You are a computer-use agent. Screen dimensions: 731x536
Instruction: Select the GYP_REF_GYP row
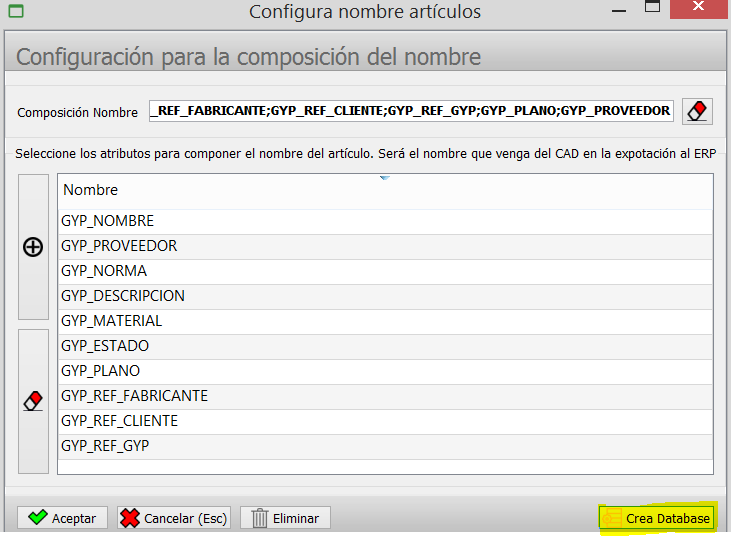click(x=385, y=446)
